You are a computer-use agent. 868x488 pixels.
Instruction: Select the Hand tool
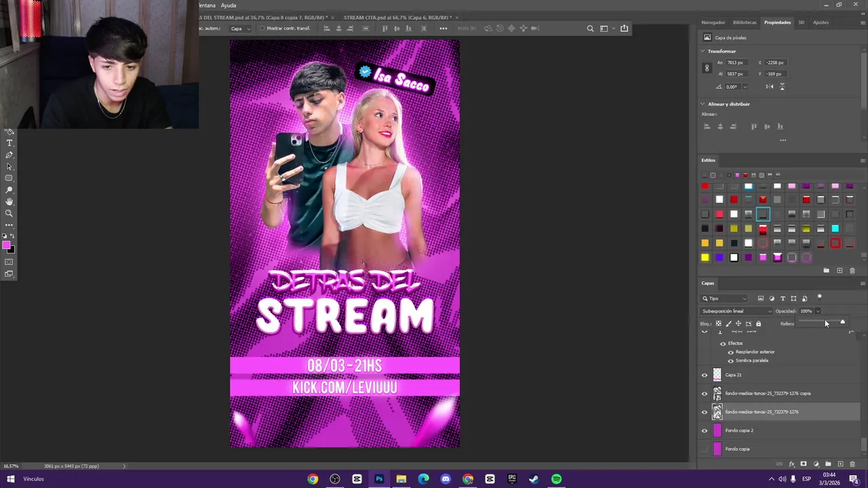[x=9, y=201]
